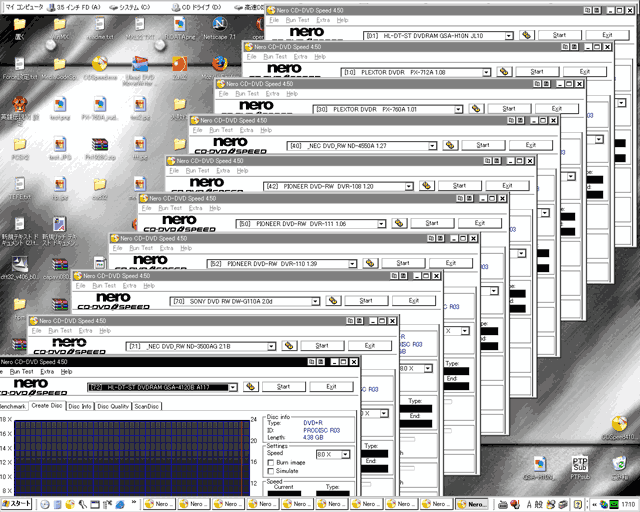Screen dimensions: 640x512
Task: Click options icon in PLEXTOR PX-760A window
Action: pyautogui.click(x=476, y=109)
